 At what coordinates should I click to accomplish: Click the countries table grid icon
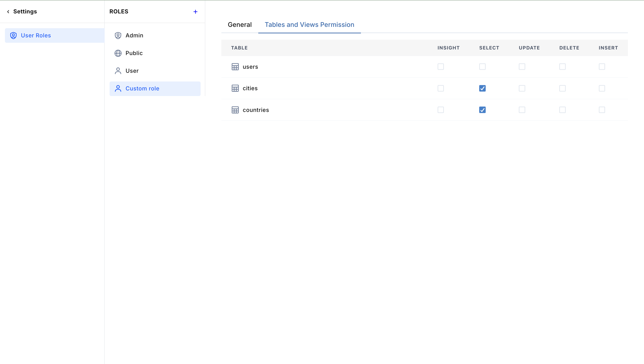click(235, 110)
